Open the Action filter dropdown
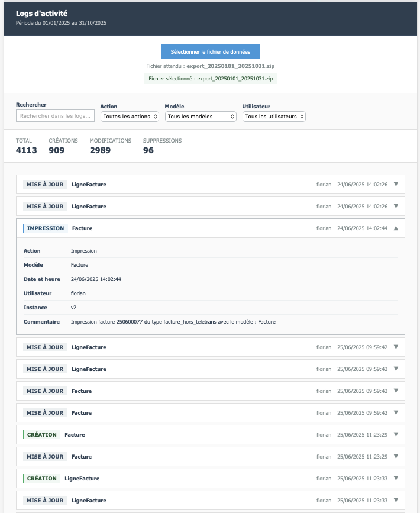This screenshot has width=420, height=513. pos(130,117)
